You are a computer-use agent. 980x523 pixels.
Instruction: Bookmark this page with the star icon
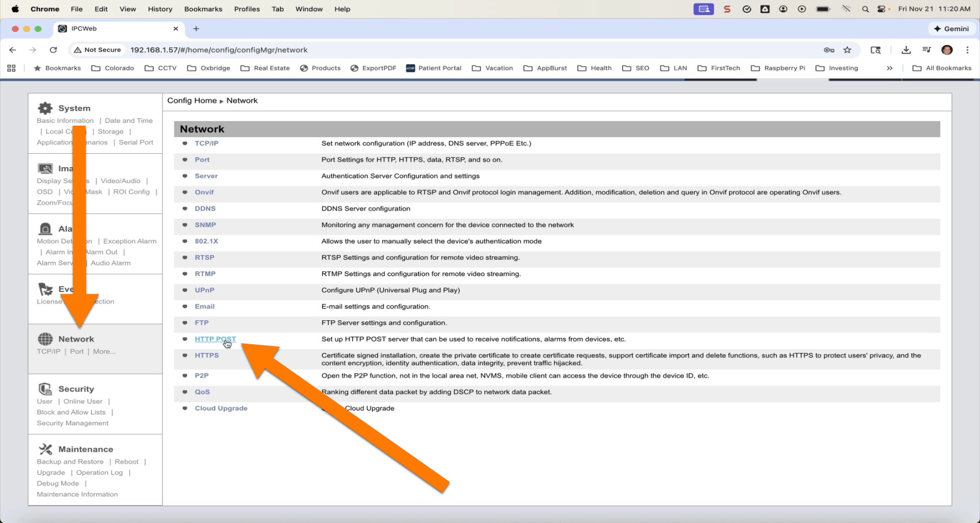pos(847,50)
